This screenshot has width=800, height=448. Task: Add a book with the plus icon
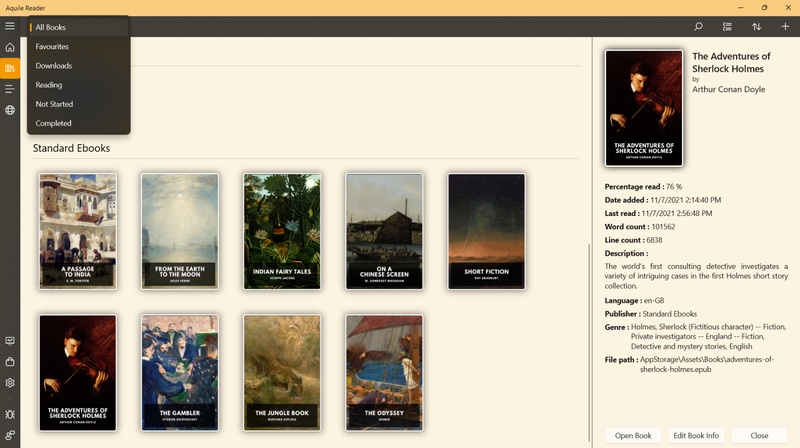(x=785, y=26)
